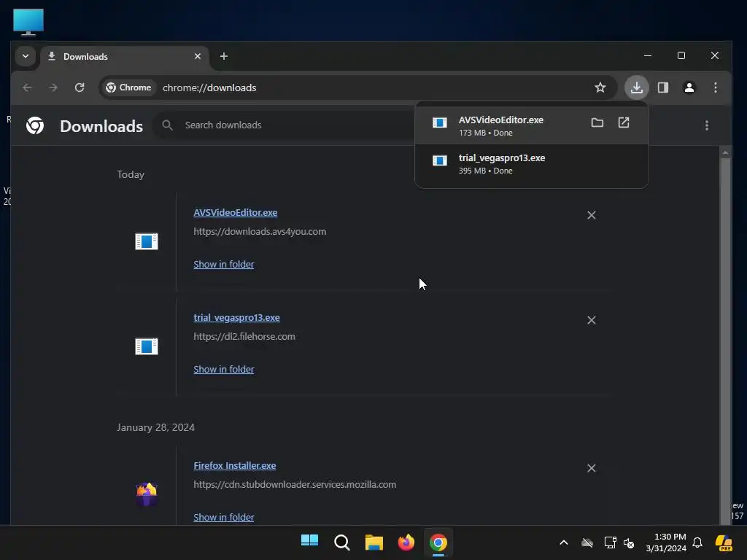Bookmark this page with the star icon
747x560 pixels.
600,87
